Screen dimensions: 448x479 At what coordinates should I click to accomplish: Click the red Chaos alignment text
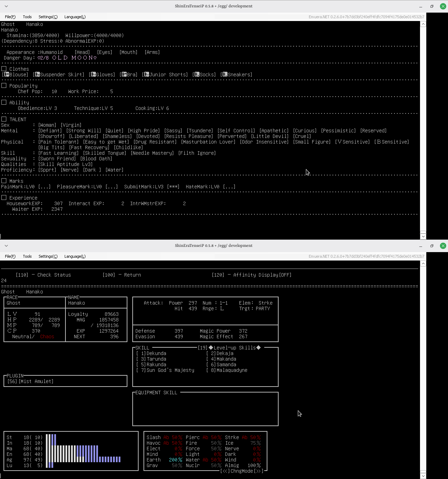coord(47,336)
